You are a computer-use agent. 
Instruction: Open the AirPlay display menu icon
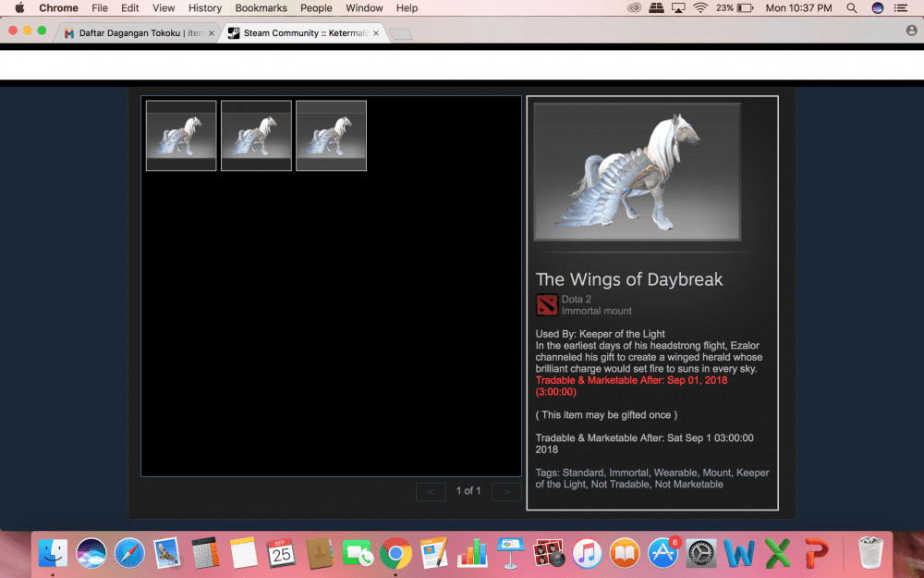(x=679, y=8)
